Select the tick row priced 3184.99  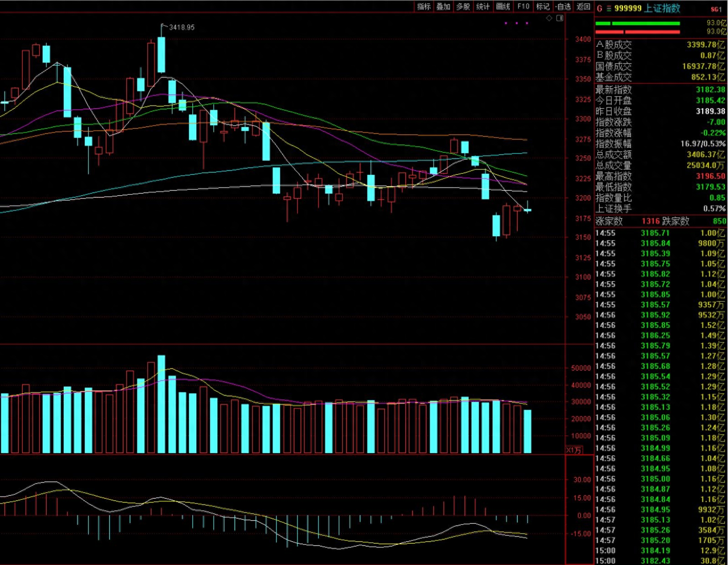(660, 448)
